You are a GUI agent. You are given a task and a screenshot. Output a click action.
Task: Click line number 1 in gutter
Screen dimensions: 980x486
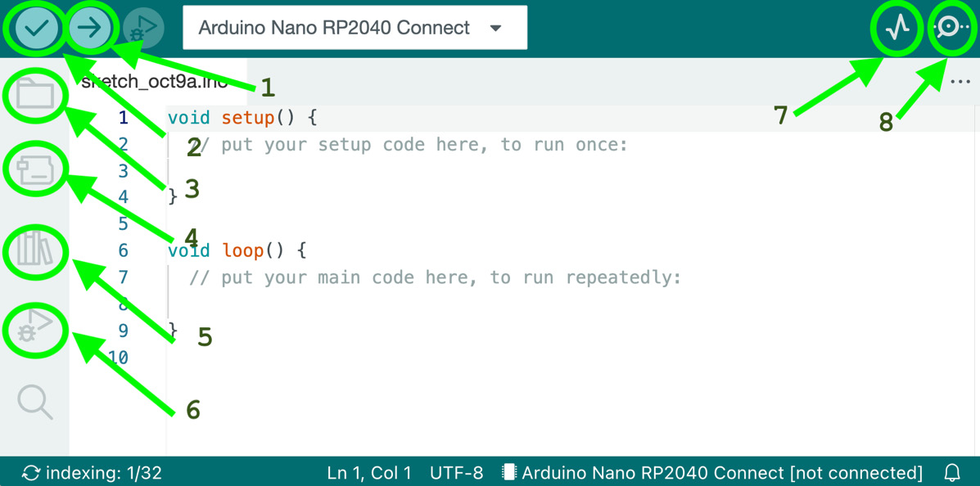[x=123, y=118]
